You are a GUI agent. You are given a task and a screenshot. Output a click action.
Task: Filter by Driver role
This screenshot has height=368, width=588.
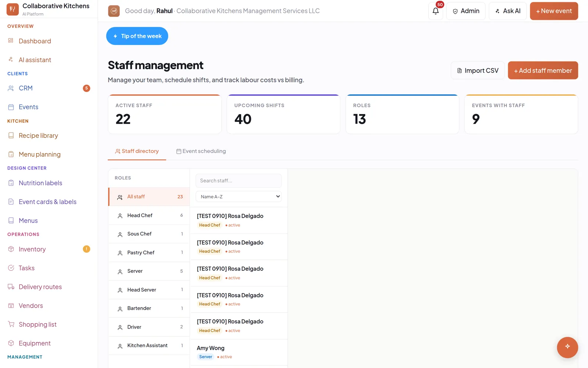149,327
